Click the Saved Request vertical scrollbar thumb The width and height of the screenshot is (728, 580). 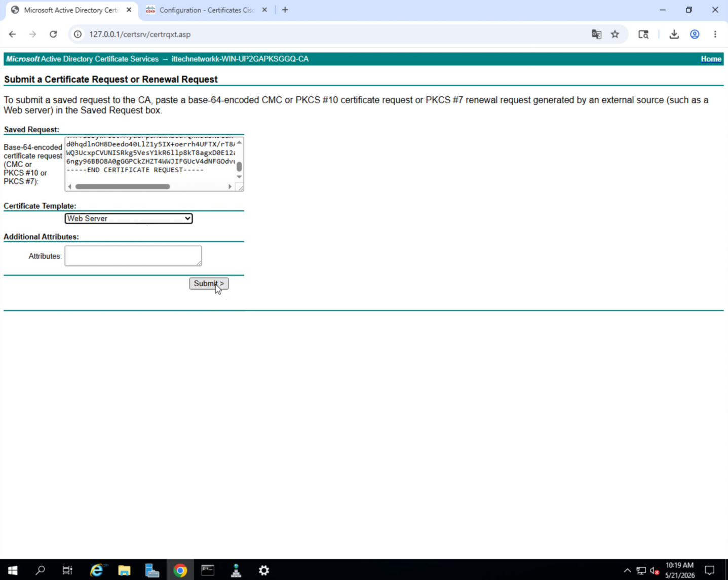239,166
